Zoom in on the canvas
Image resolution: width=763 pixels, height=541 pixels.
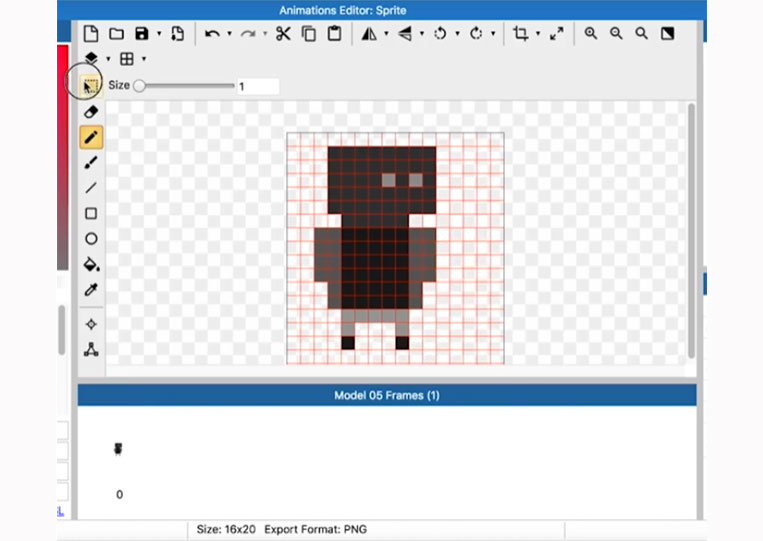(591, 34)
